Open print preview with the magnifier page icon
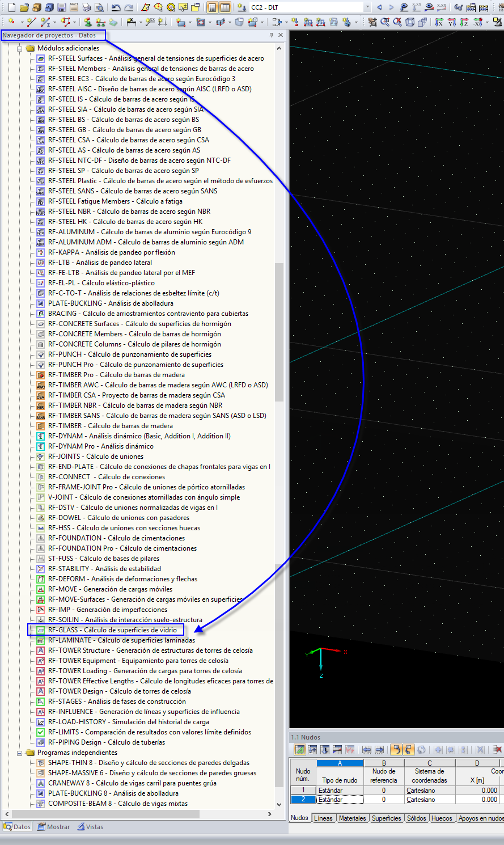 (99, 7)
